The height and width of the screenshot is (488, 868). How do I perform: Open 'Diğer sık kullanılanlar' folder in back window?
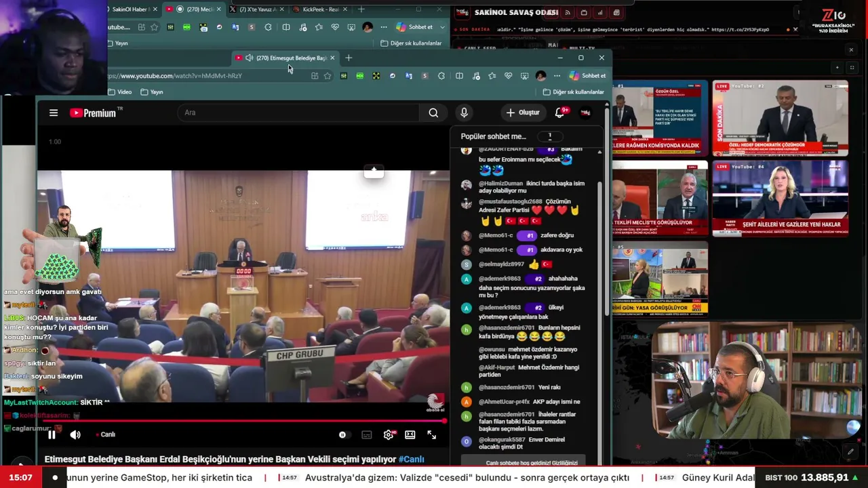(x=411, y=43)
